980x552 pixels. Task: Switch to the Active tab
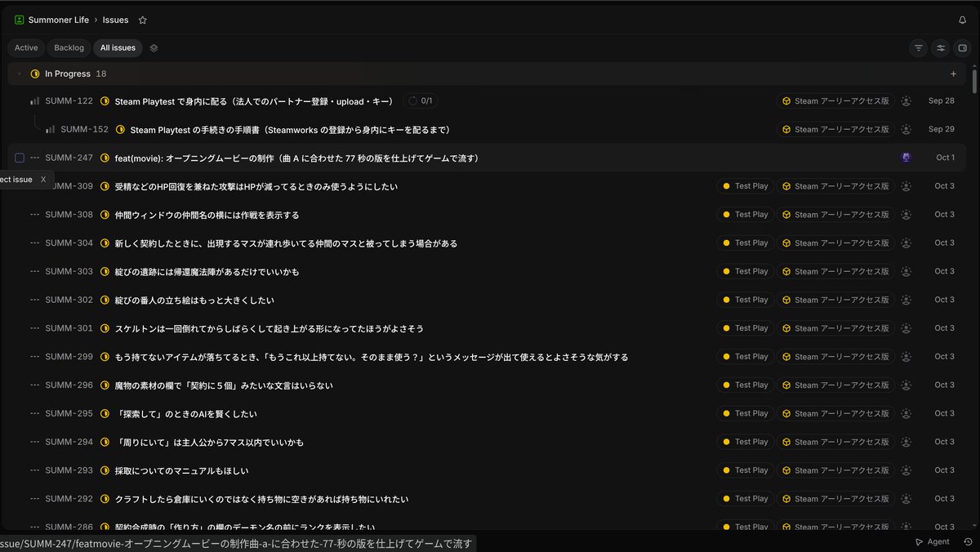pyautogui.click(x=26, y=48)
